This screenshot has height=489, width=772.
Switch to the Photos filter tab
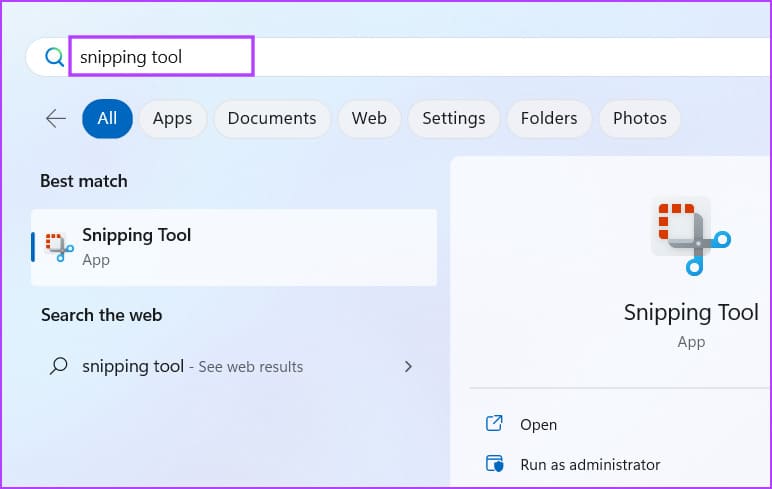(x=640, y=119)
